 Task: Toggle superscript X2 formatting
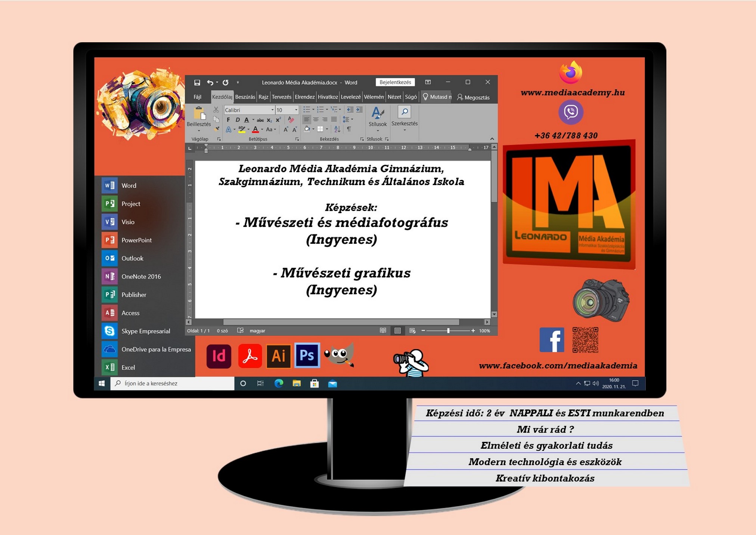pos(278,120)
